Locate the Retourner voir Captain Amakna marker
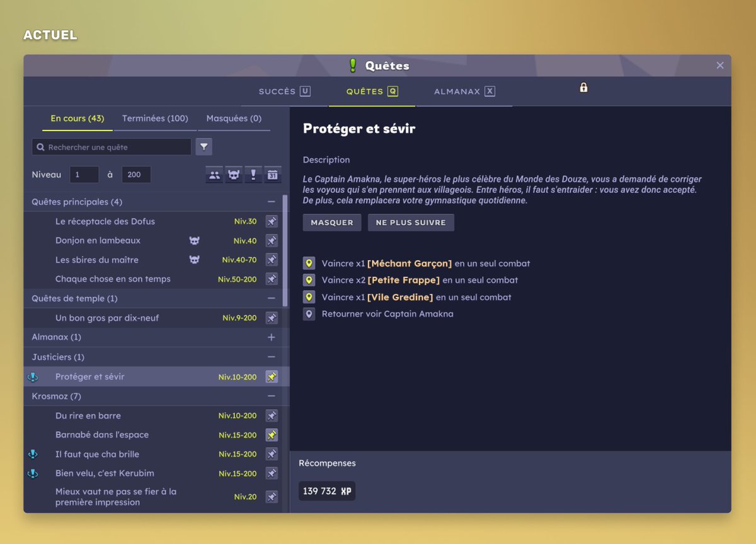Viewport: 756px width, 544px height. pyautogui.click(x=309, y=314)
